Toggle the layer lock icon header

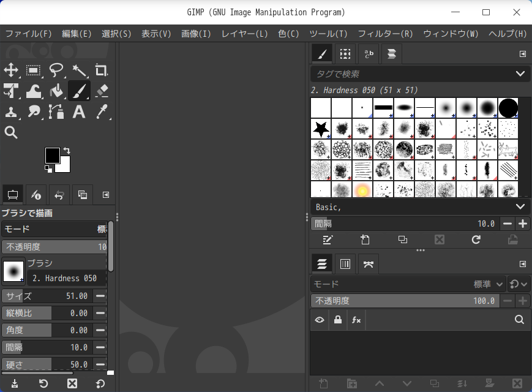(337, 320)
